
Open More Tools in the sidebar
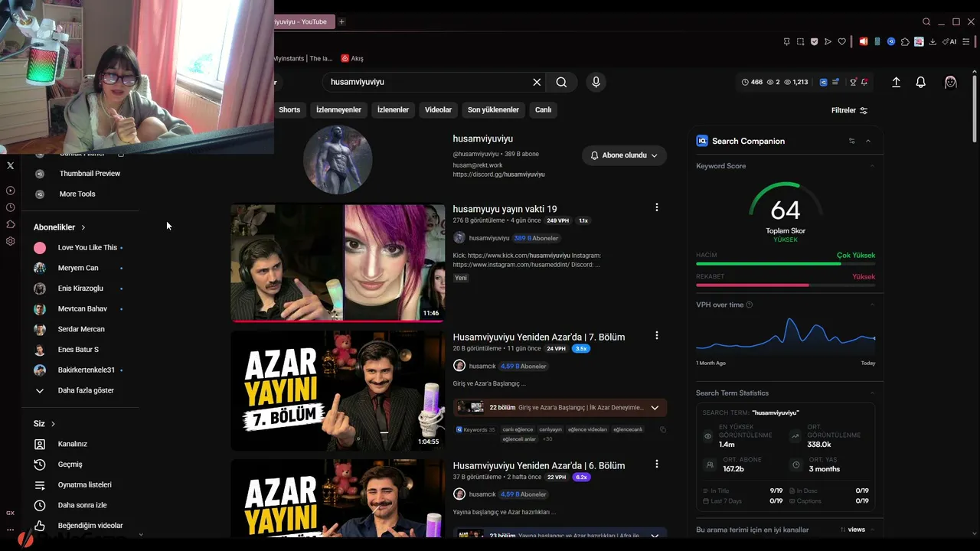(x=78, y=194)
